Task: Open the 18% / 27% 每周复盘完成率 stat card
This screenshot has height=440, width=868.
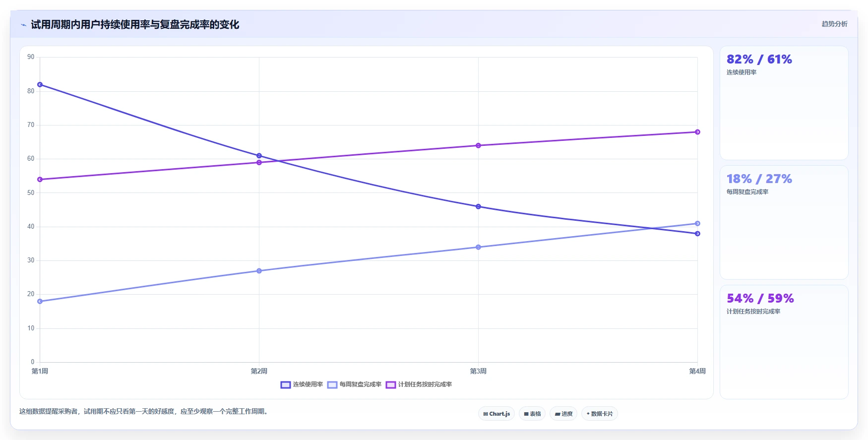Action: pyautogui.click(x=784, y=223)
